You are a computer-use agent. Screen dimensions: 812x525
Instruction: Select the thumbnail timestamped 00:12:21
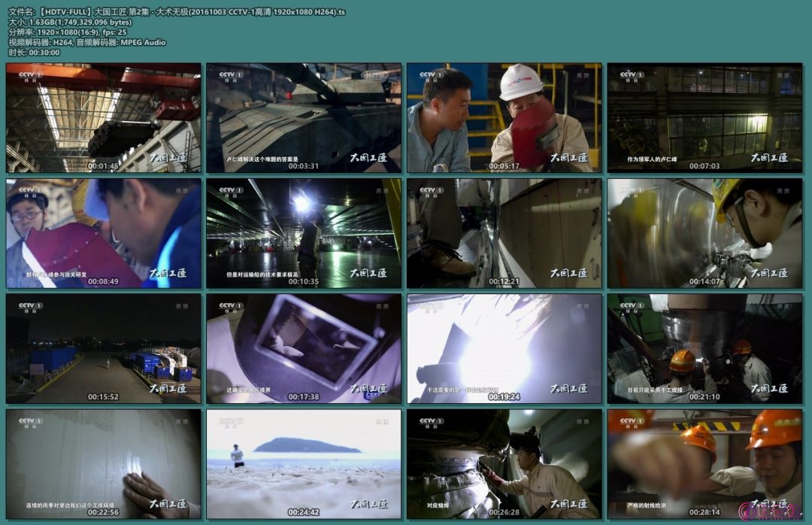click(504, 233)
